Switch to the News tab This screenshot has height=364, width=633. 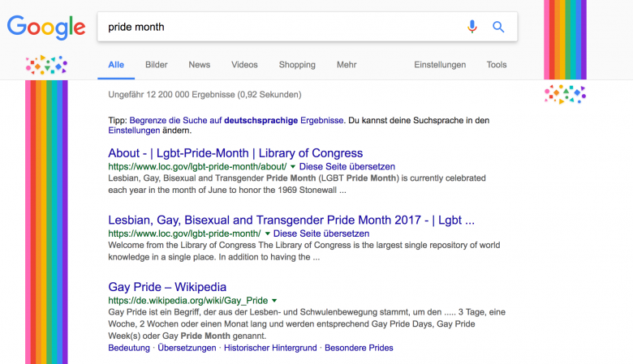tap(200, 65)
